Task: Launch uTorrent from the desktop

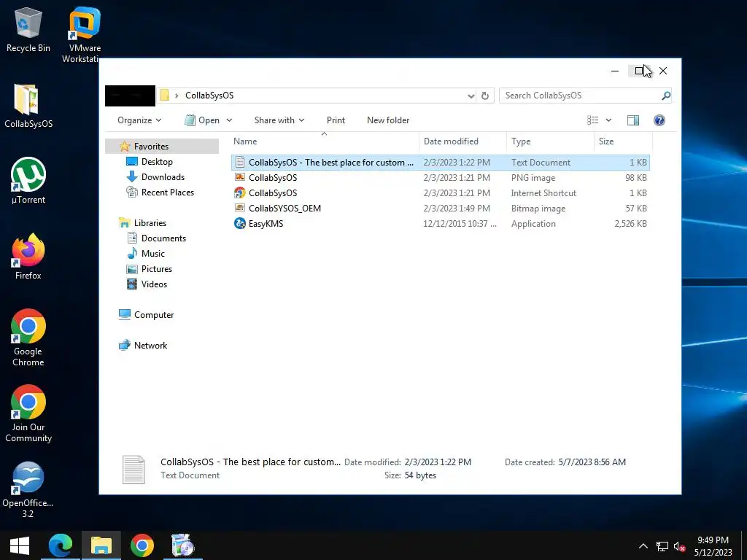Action: pos(28,181)
